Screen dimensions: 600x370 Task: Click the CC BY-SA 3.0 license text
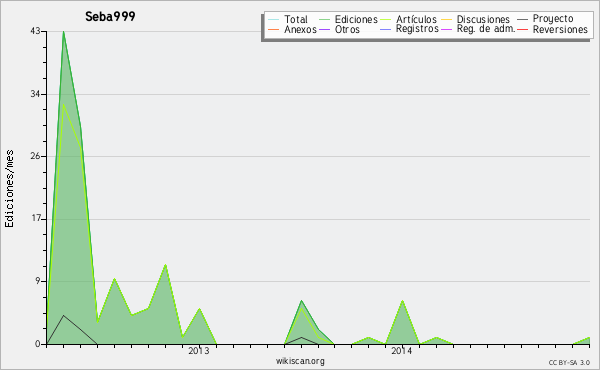[569, 363]
